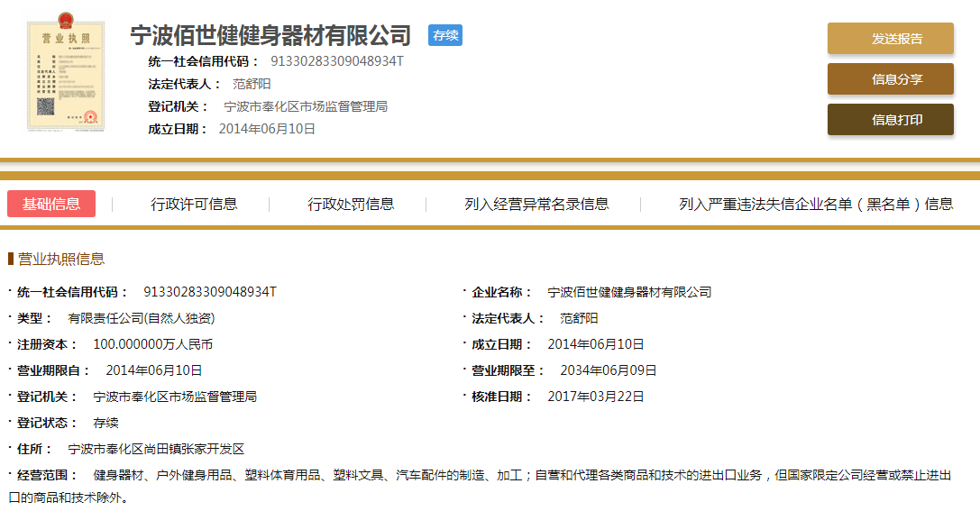Click header registration authority 宁波市奉化区市场监督管理局
This screenshot has height=511, width=980.
point(306,107)
